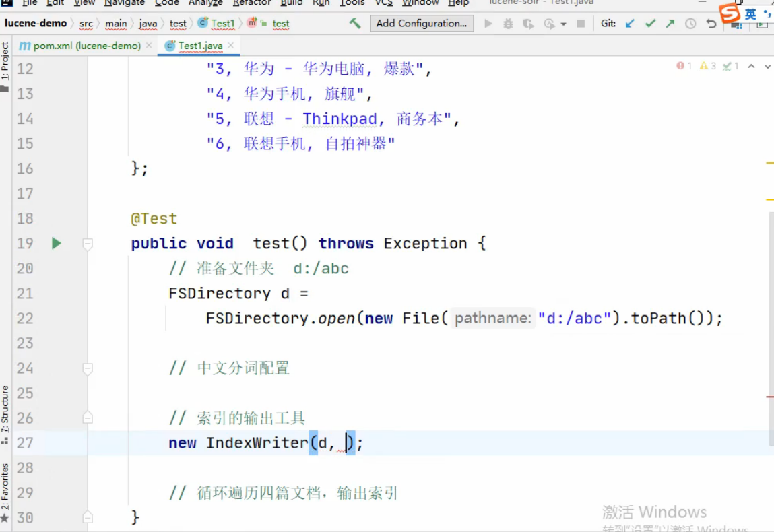Click Git Update Project arrow icon
The width and height of the screenshot is (774, 532).
(x=629, y=23)
